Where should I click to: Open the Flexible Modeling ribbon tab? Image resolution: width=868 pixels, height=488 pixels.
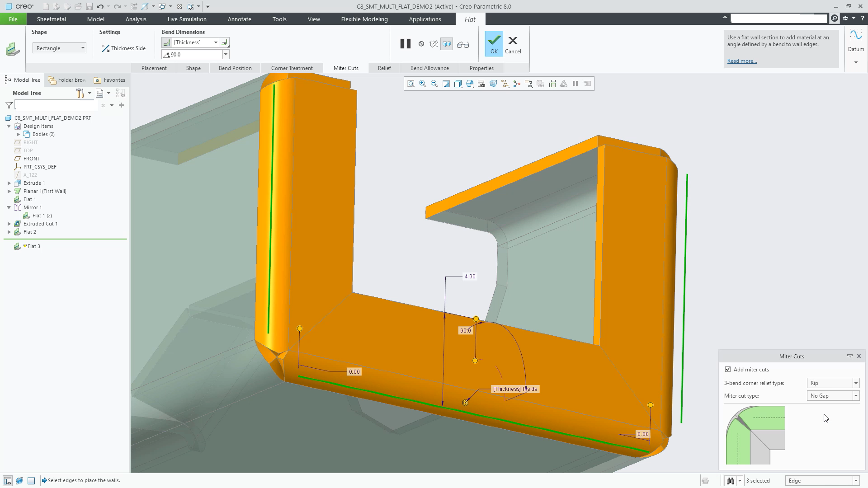click(x=364, y=19)
